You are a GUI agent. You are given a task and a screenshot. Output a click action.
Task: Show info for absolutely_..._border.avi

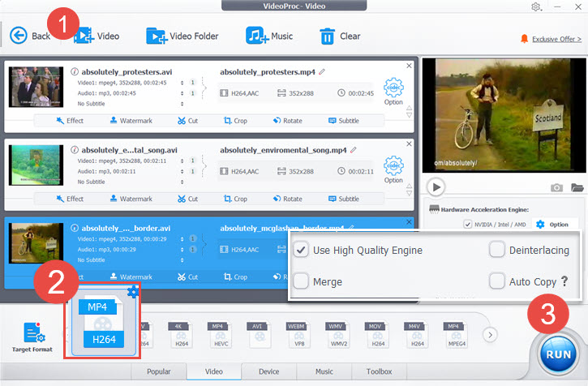[75, 228]
